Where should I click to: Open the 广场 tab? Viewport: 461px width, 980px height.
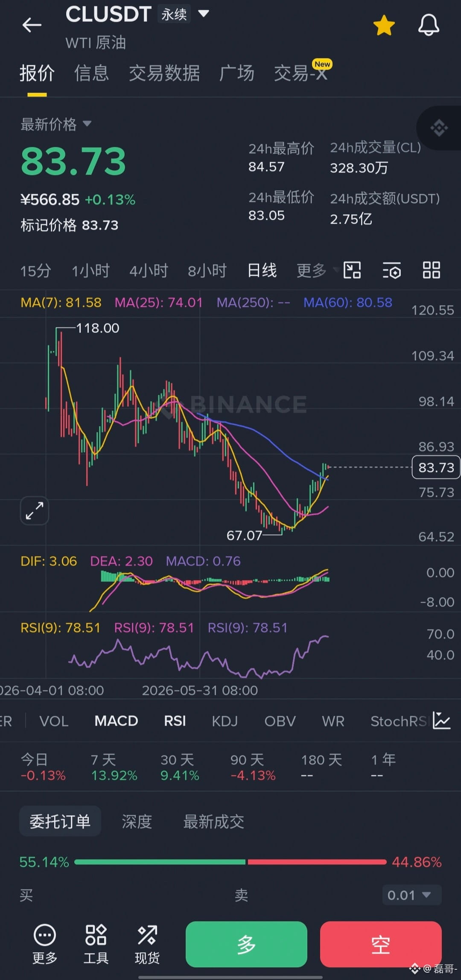(237, 73)
